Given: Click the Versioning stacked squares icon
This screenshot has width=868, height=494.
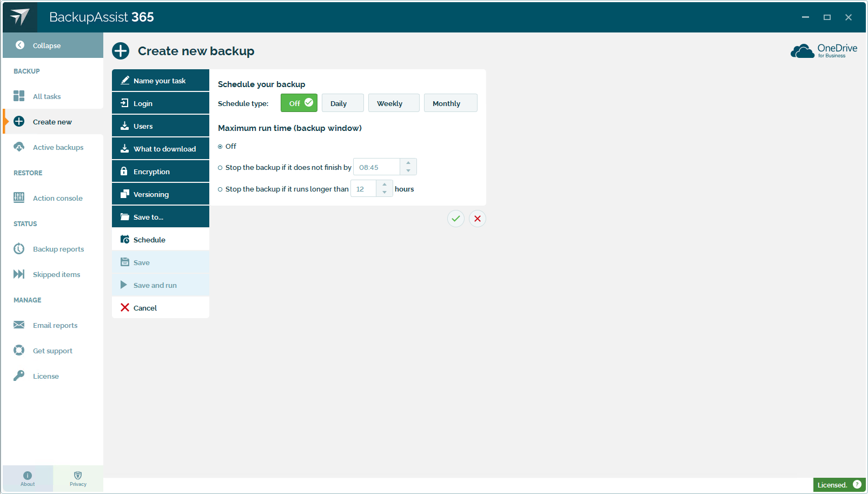Looking at the screenshot, I should (125, 194).
